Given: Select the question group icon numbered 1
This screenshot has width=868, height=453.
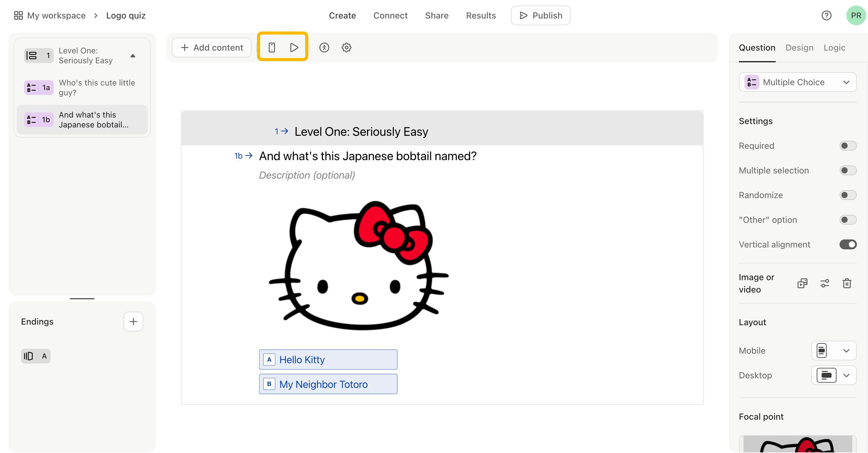Looking at the screenshot, I should [x=39, y=56].
